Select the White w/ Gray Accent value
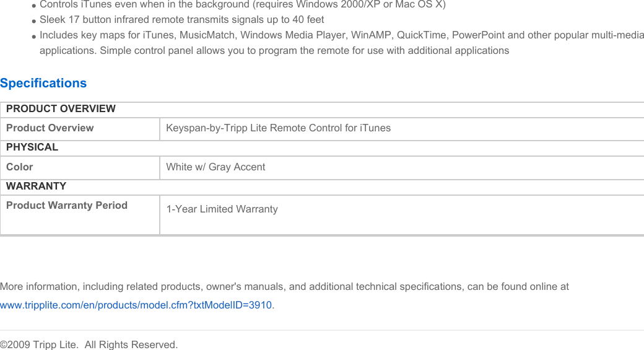This screenshot has height=350, width=644. coord(215,167)
